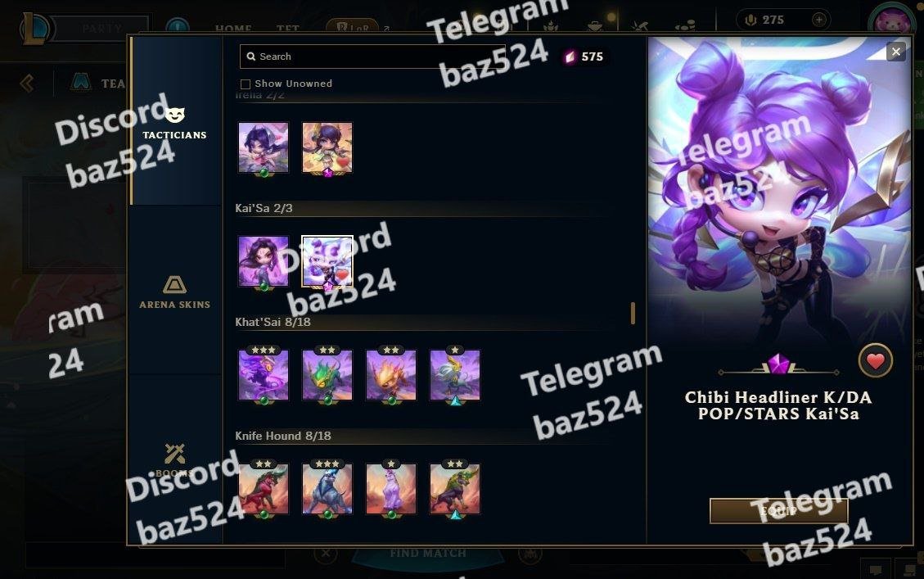Pick the three-star purple Khat'Sai
The width and height of the screenshot is (924, 579).
[264, 375]
